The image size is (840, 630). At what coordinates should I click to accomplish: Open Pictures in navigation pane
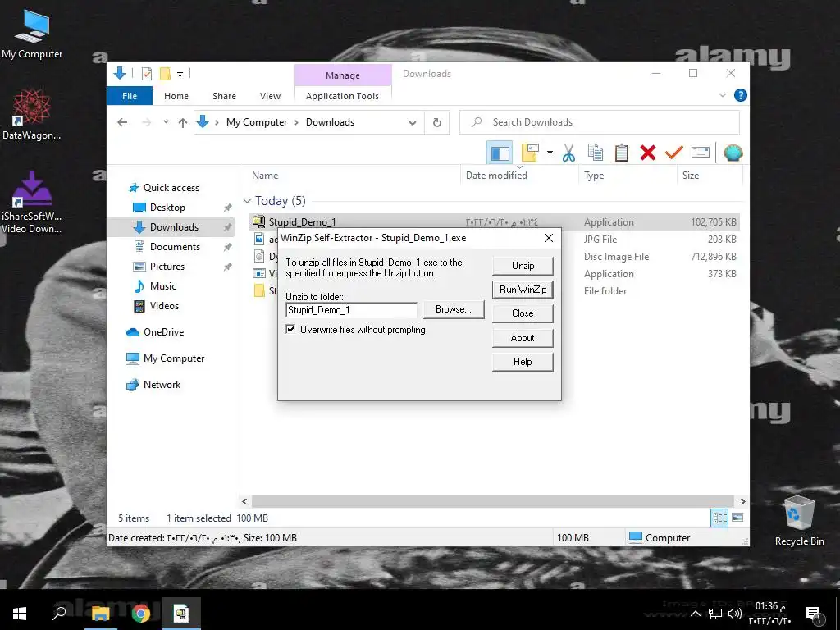click(167, 267)
